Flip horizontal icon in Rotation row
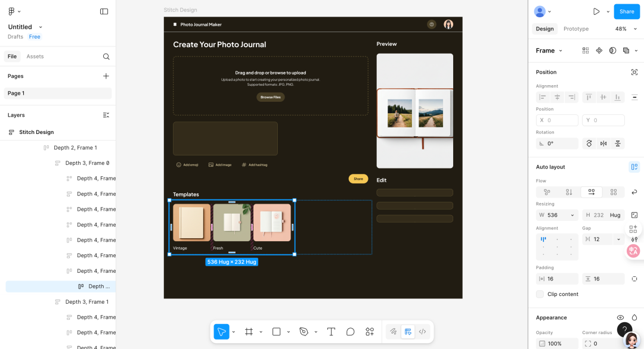This screenshot has width=644, height=349. (x=603, y=144)
